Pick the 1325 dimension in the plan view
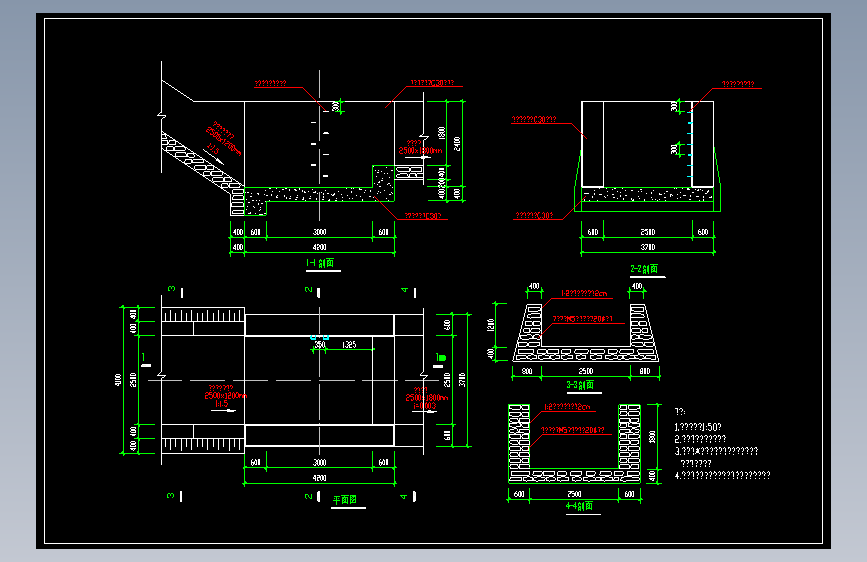Viewport: 867px width, 562px height. tap(349, 345)
